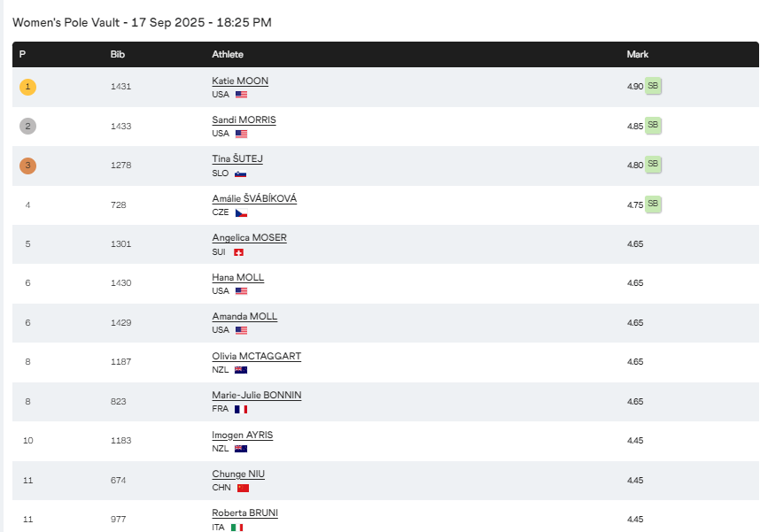Click the Swiss flag under Angelica MOSER
760x532 pixels.
[238, 252]
